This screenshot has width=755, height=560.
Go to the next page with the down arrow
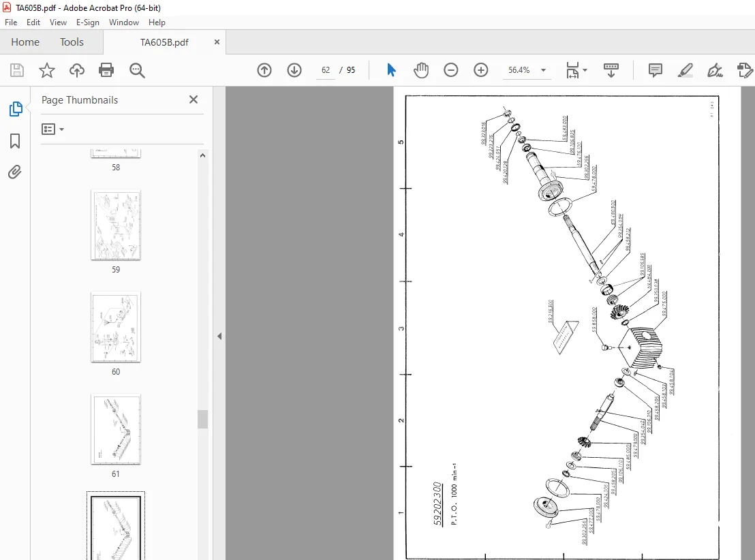coord(294,70)
